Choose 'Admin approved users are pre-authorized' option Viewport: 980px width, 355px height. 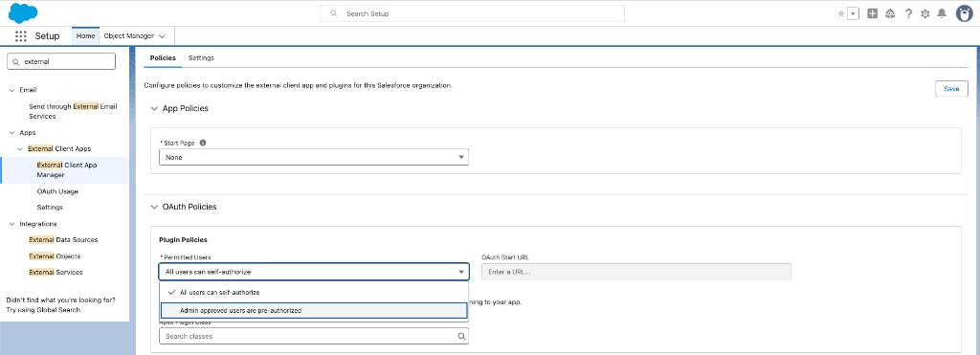click(314, 311)
